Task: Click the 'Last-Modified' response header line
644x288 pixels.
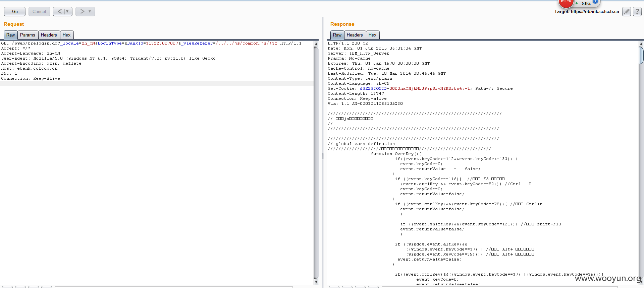Action: (387, 73)
